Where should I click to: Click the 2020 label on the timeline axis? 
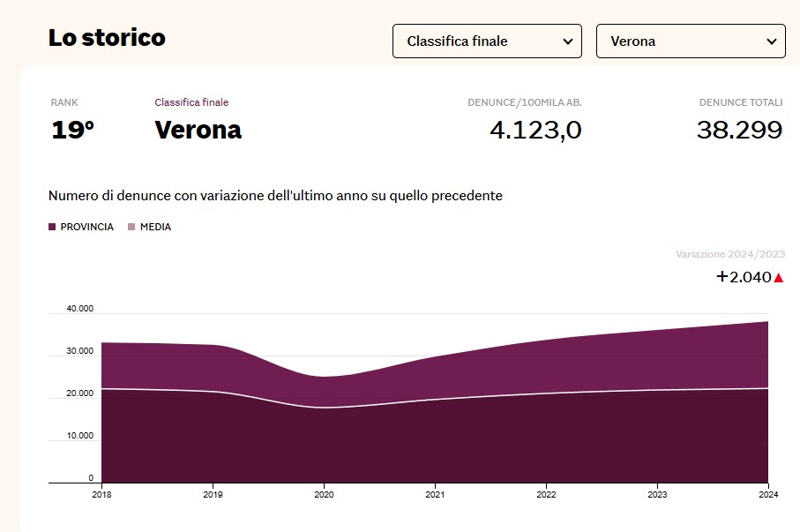click(x=324, y=495)
